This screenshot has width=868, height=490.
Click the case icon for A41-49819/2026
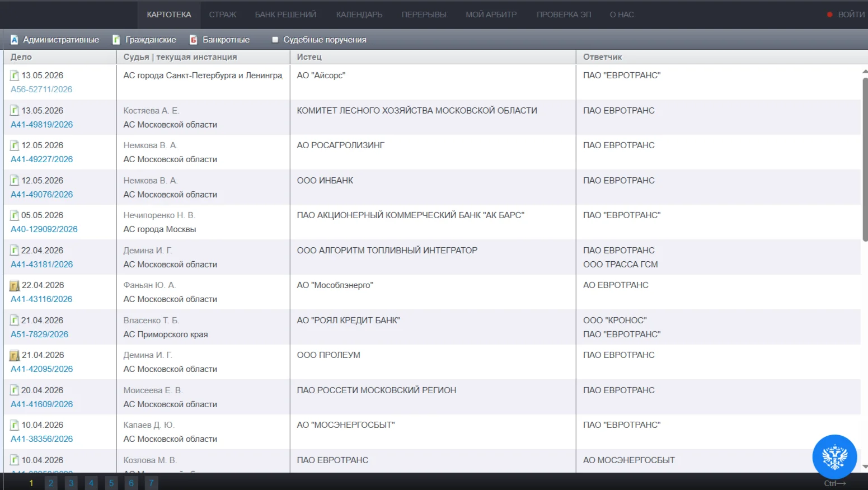point(15,111)
